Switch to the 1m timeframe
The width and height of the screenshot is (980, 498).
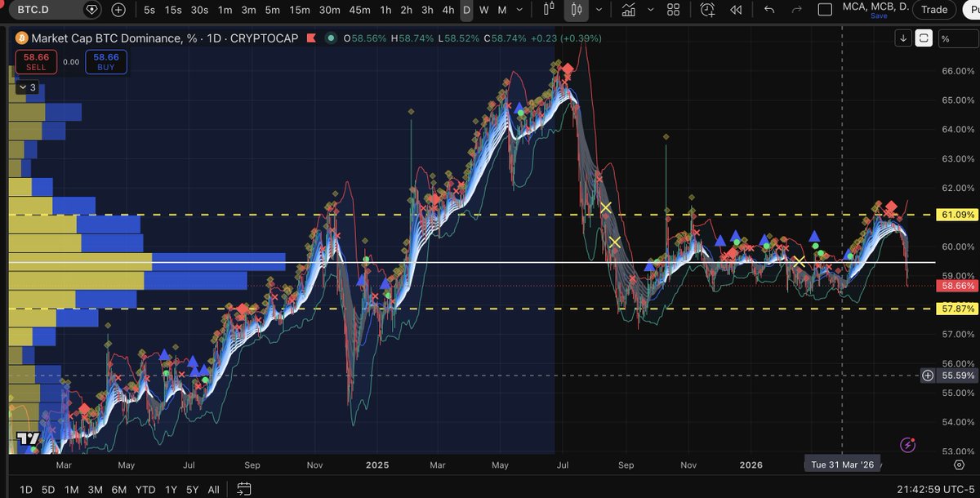tap(225, 10)
